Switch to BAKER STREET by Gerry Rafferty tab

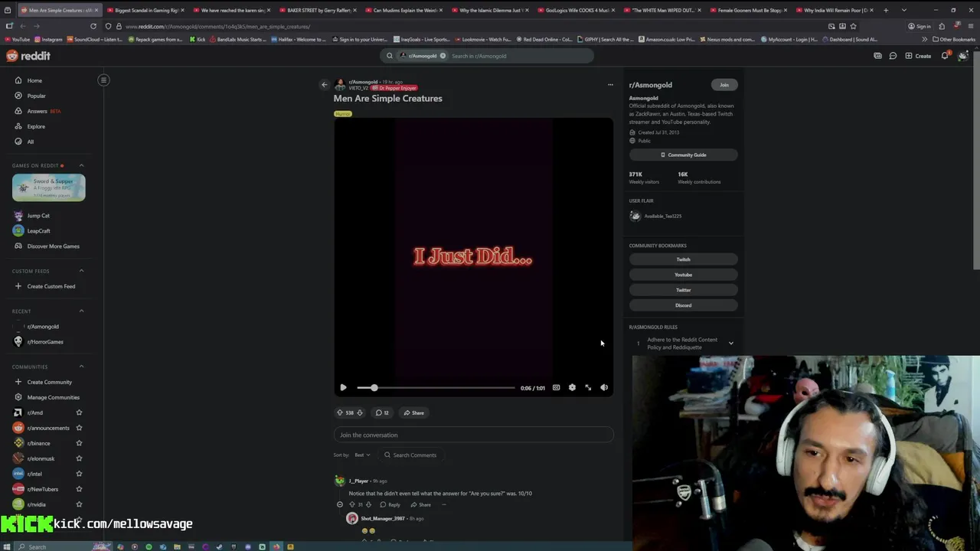(318, 10)
